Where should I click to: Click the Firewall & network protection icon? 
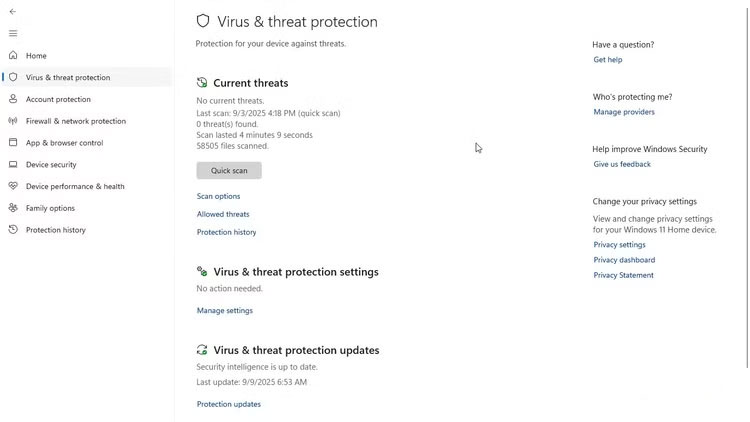point(13,121)
